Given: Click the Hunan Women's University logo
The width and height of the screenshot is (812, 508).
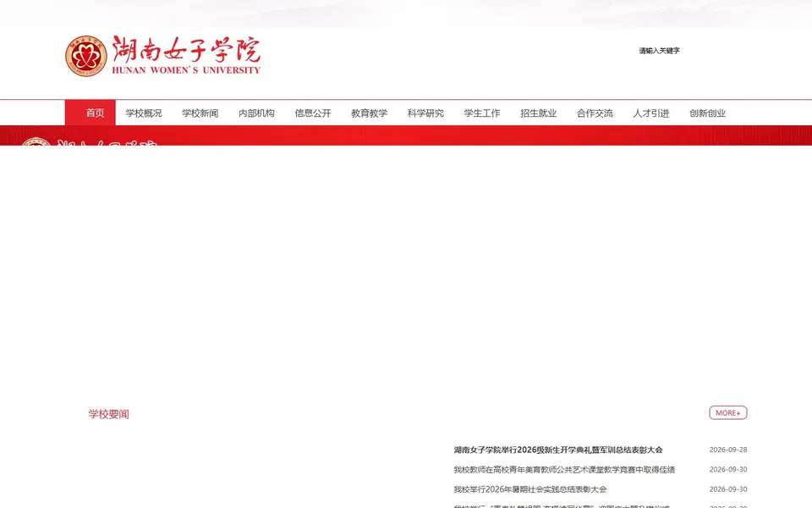Looking at the screenshot, I should click(x=162, y=56).
